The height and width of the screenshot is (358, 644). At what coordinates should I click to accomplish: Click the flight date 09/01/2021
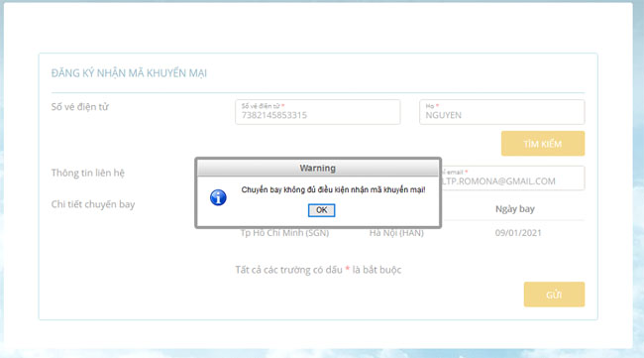pos(518,233)
